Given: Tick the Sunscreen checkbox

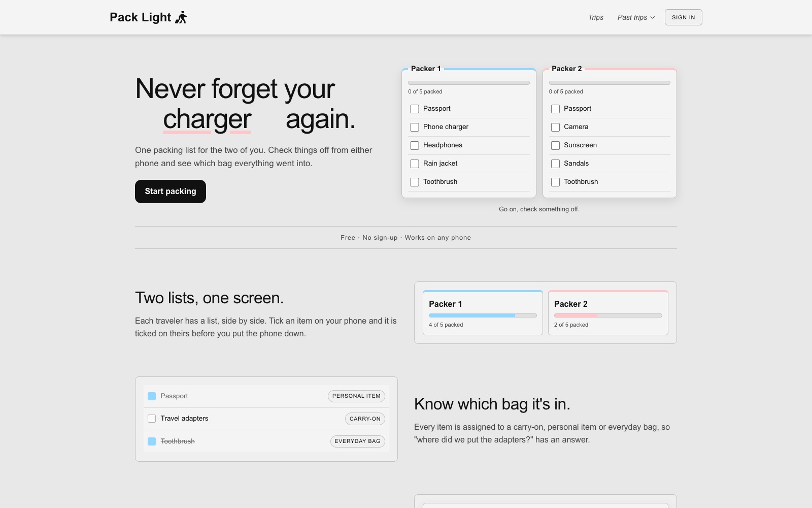Looking at the screenshot, I should tap(555, 145).
